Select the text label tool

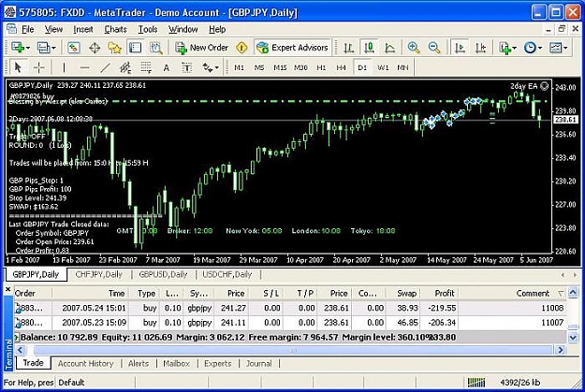click(186, 67)
